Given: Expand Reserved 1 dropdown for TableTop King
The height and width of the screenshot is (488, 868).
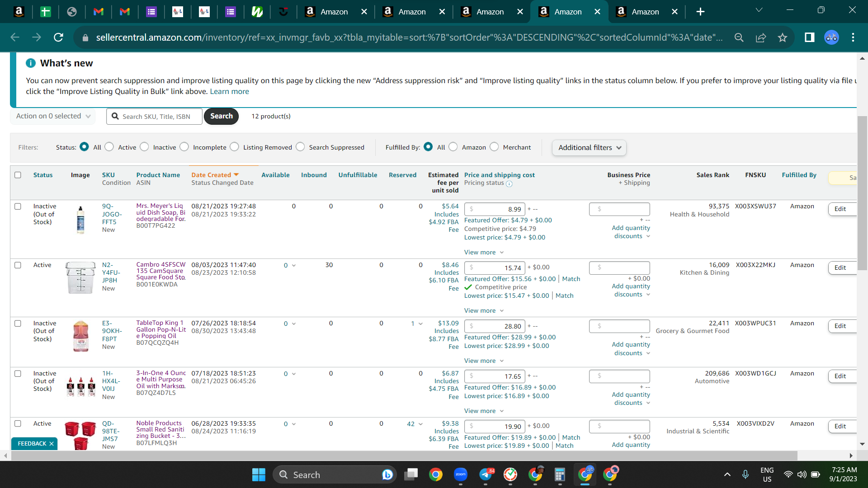Looking at the screenshot, I should point(420,324).
